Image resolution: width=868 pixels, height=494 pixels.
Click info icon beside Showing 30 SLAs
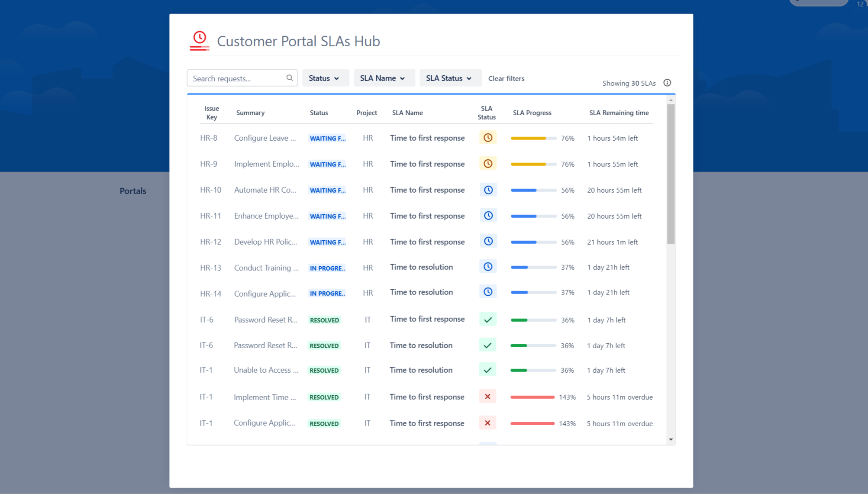[667, 83]
